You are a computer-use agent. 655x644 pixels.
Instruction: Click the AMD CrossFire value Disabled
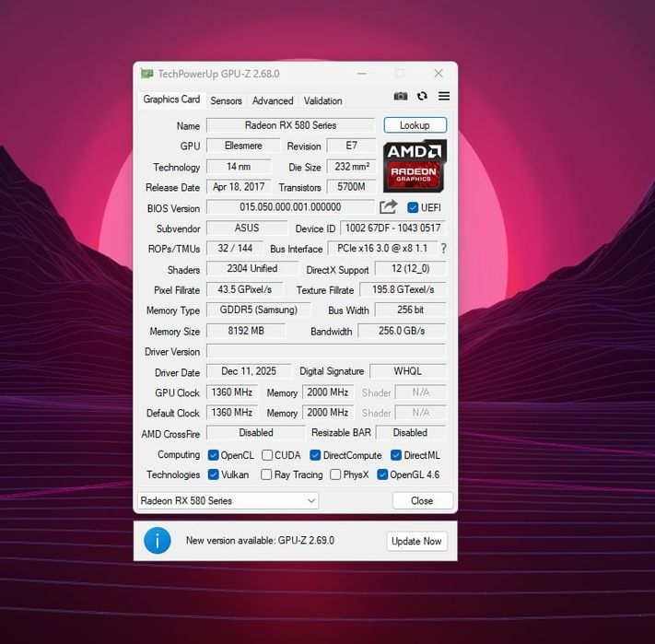256,433
